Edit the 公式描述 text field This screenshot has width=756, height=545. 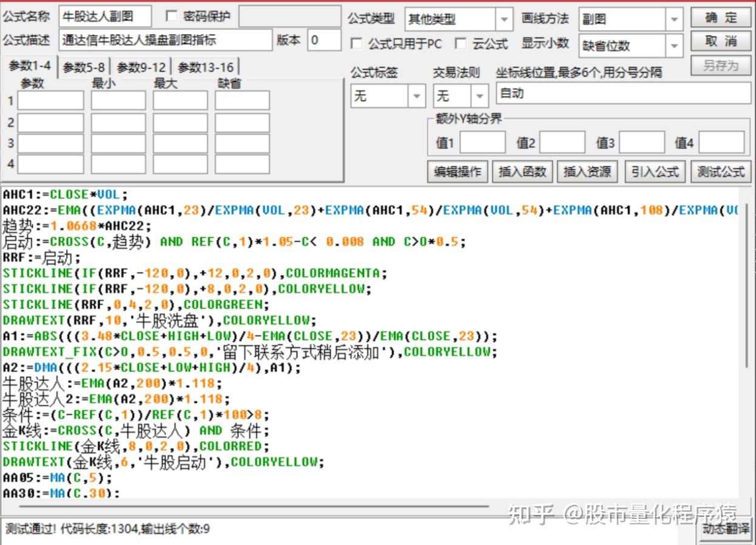tap(166, 41)
